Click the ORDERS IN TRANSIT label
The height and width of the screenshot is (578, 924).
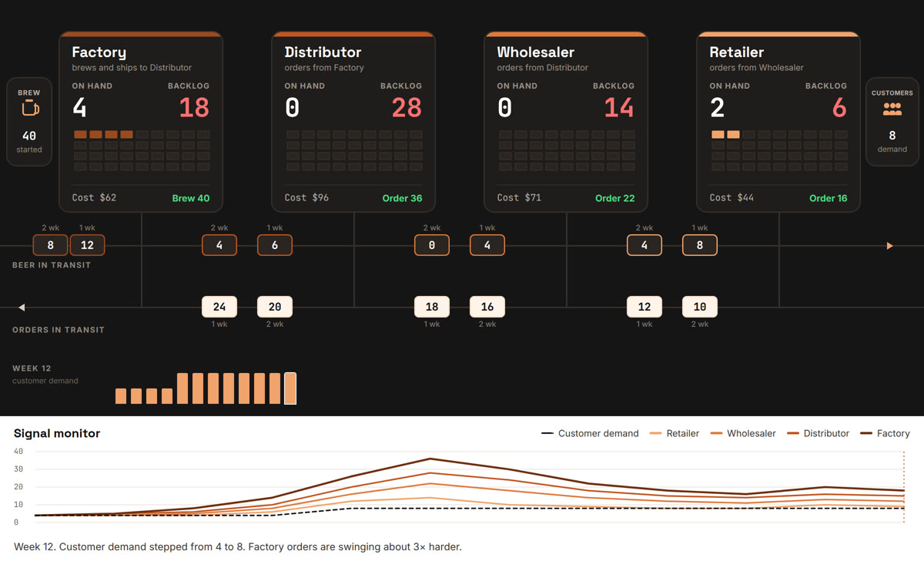pyautogui.click(x=59, y=330)
